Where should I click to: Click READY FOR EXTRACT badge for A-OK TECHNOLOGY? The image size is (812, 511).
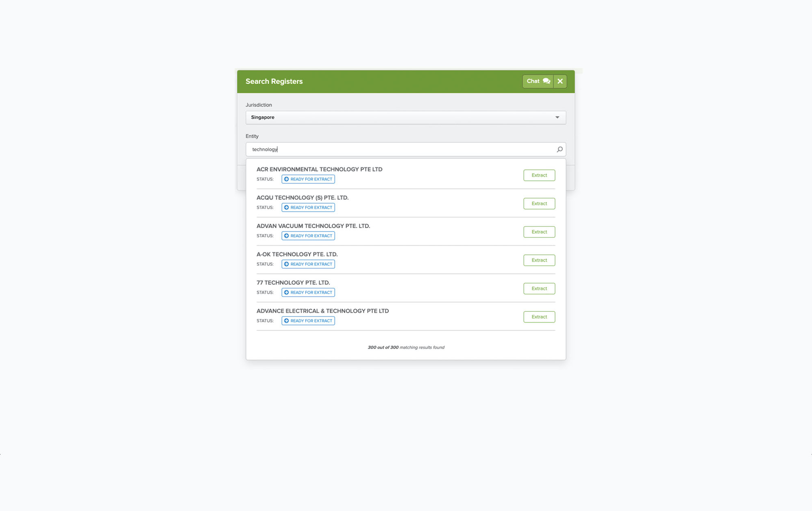pos(308,264)
